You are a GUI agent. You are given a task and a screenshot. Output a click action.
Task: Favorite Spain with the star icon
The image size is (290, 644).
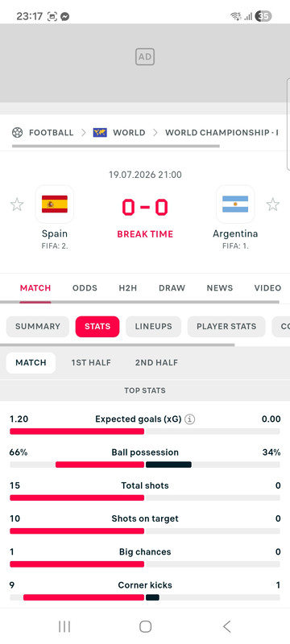point(17,204)
